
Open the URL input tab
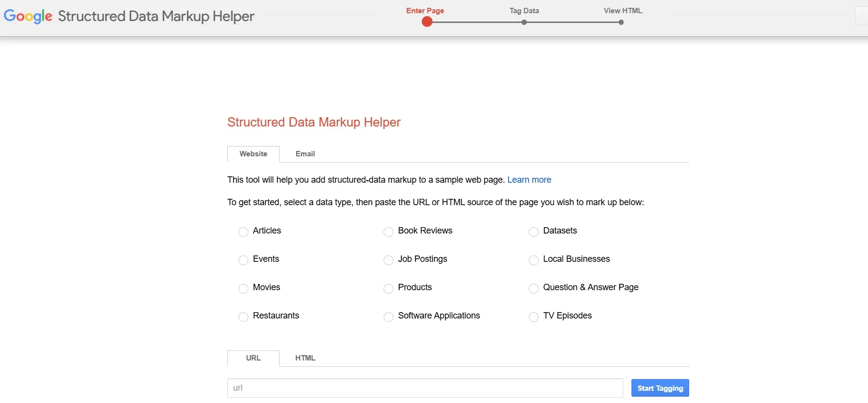(x=253, y=358)
